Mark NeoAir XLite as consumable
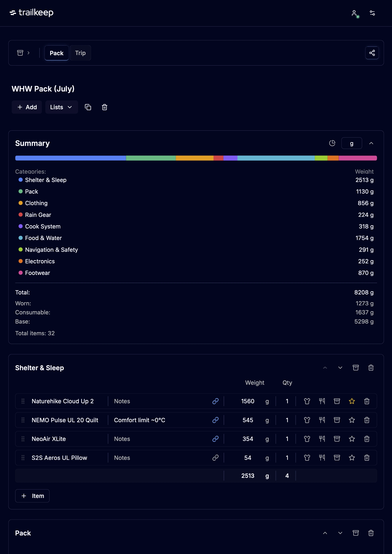Viewport: 392px width, 554px height. (322, 439)
